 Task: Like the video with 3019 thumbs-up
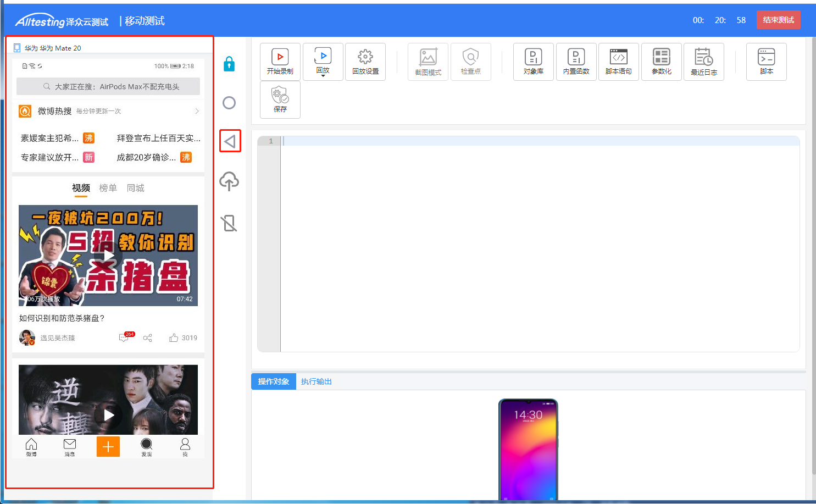183,338
